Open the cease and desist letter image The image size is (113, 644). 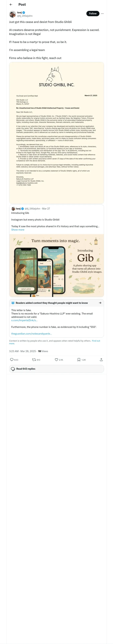[56, 133]
